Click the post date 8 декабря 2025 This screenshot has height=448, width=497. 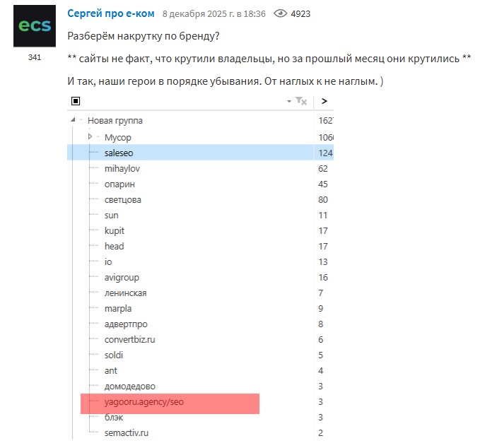click(214, 14)
